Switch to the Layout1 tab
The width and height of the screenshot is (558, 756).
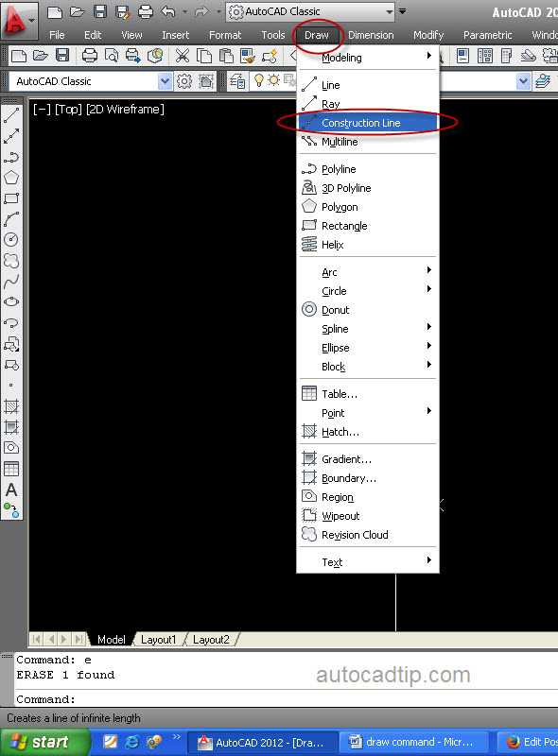(x=158, y=640)
